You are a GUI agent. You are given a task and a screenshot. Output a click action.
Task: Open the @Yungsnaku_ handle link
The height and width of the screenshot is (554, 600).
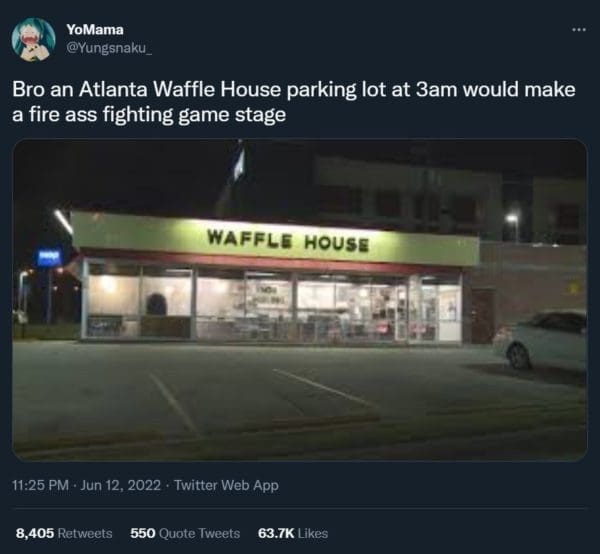coord(109,48)
